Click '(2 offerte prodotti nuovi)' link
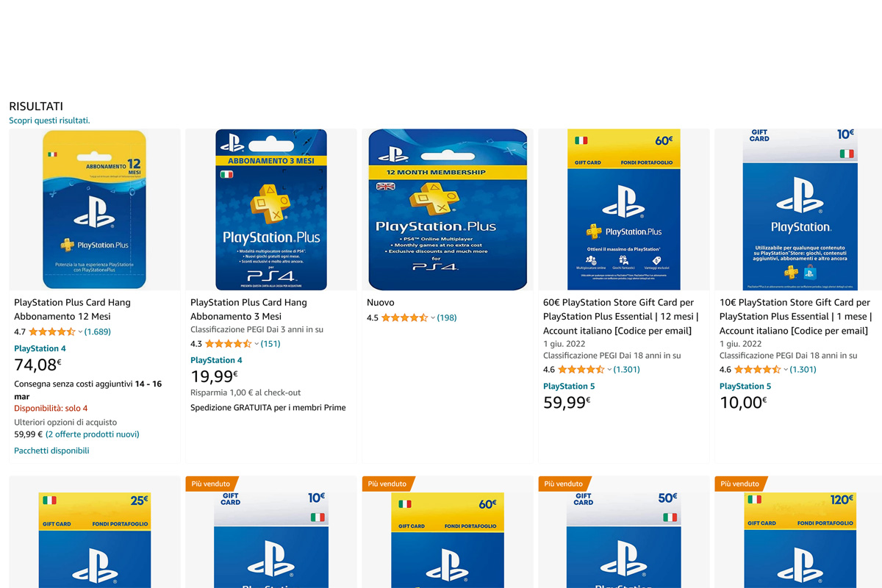The image size is (882, 588). 93,434
